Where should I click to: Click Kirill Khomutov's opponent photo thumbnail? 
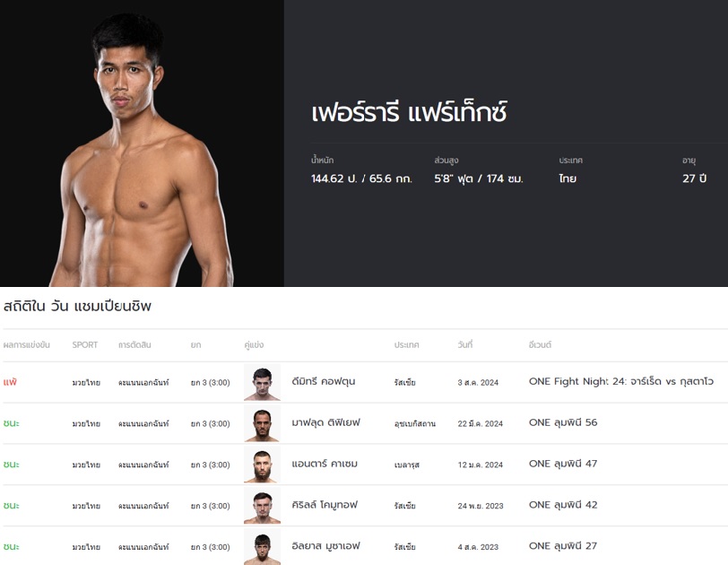263,506
